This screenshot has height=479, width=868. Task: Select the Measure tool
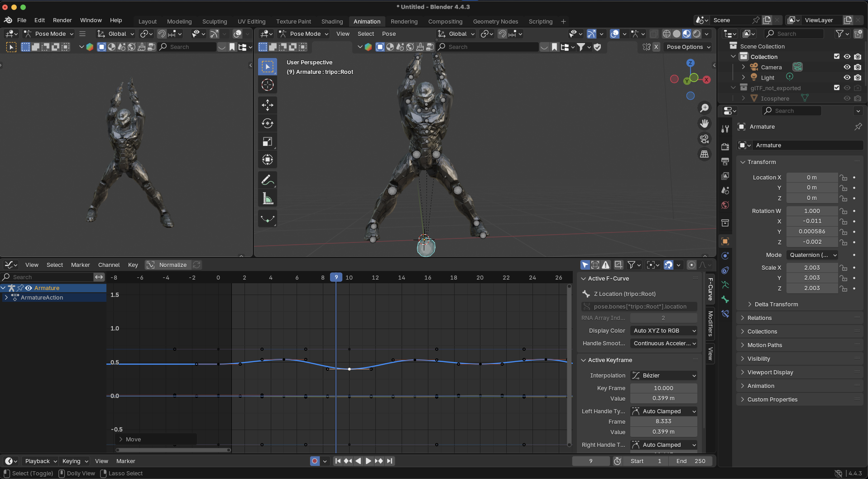tap(268, 198)
